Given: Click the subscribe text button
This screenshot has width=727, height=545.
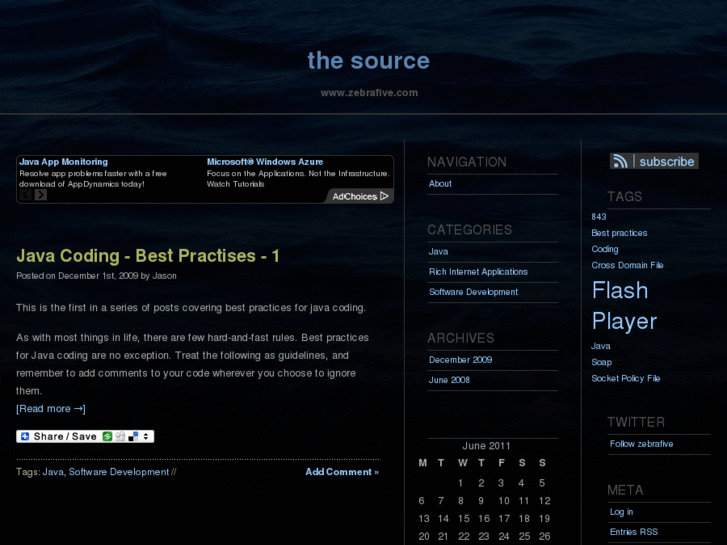Looking at the screenshot, I should click(667, 161).
